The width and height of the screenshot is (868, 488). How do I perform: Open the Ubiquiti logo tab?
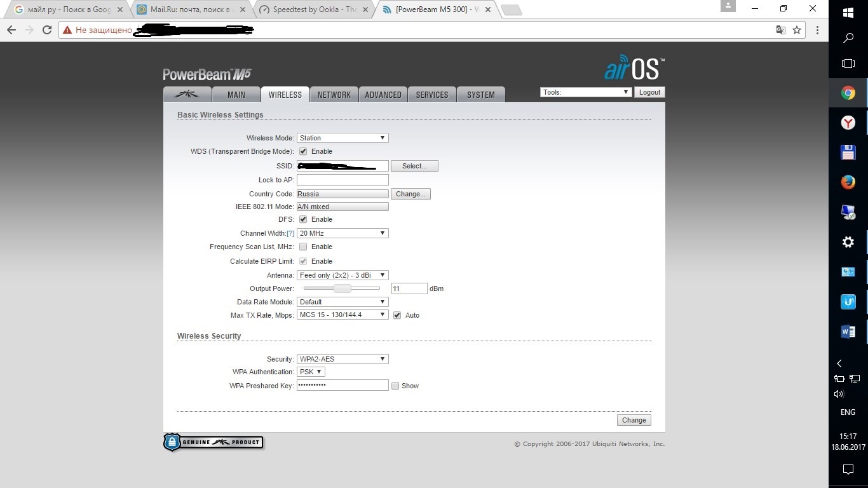[188, 95]
